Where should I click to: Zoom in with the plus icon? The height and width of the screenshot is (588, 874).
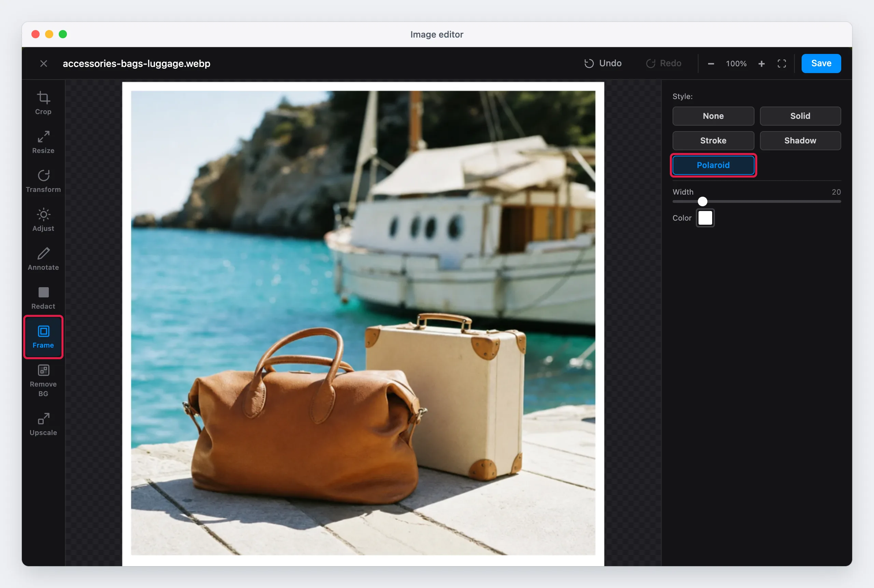(x=761, y=64)
